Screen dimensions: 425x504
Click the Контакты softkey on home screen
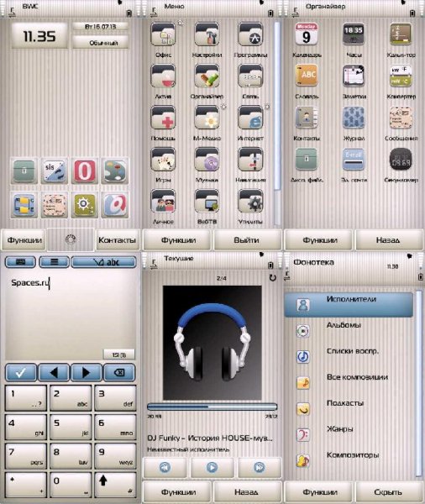[118, 239]
